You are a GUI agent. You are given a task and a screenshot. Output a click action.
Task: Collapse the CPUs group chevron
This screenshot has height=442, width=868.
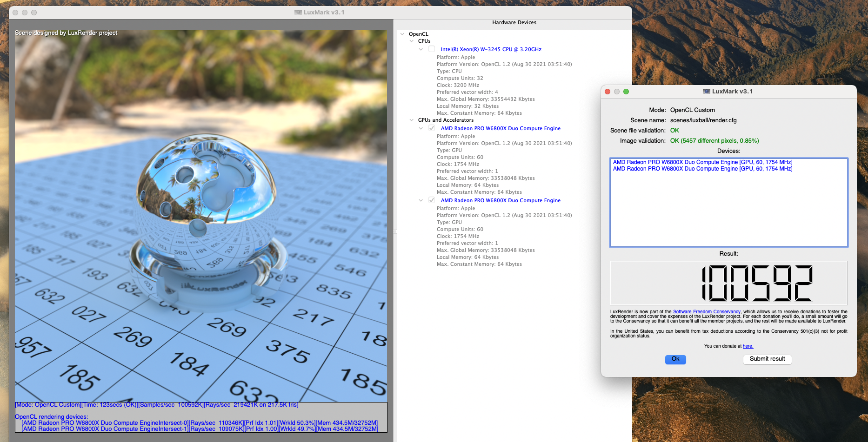coord(411,41)
